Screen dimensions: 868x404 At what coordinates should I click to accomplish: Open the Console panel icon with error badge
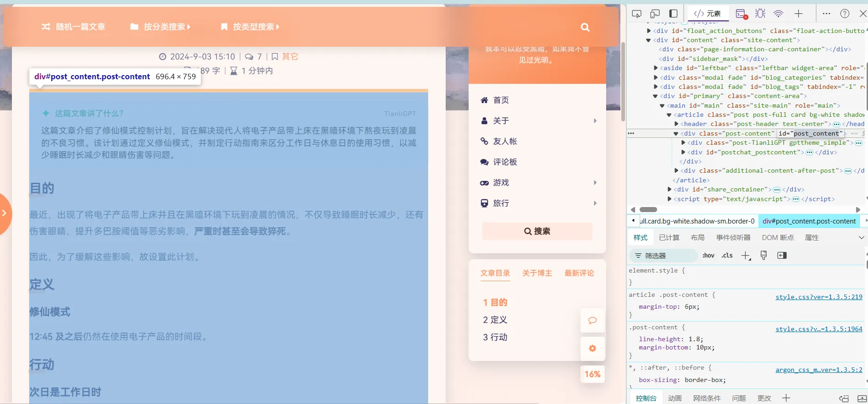tap(741, 13)
